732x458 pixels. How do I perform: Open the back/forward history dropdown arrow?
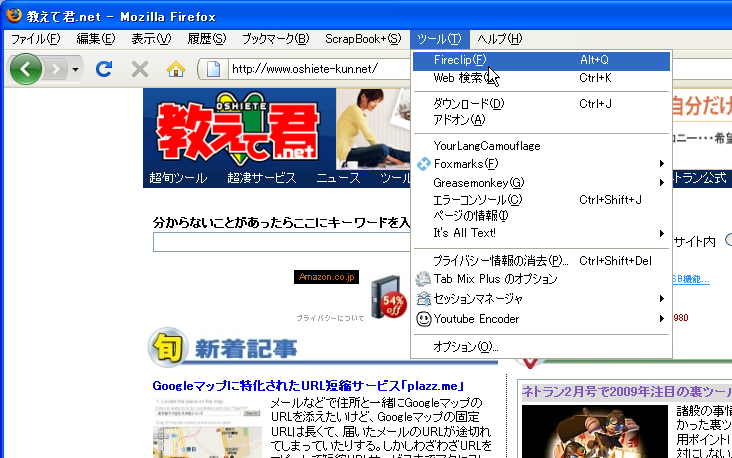tap(75, 70)
